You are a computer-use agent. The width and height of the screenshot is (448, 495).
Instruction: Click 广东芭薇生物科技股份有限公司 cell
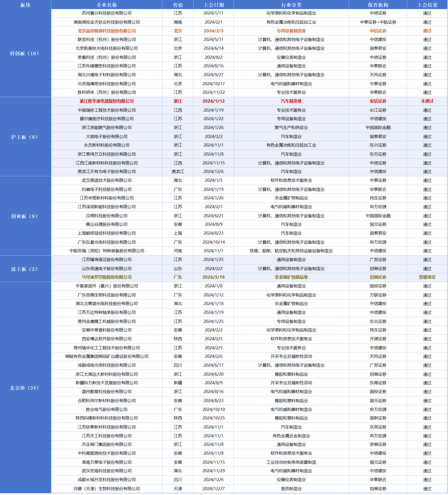[x=107, y=295]
